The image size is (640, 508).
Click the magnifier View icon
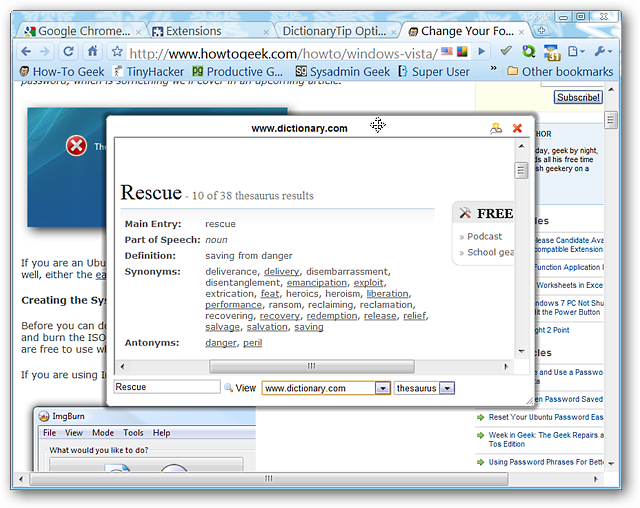[228, 388]
